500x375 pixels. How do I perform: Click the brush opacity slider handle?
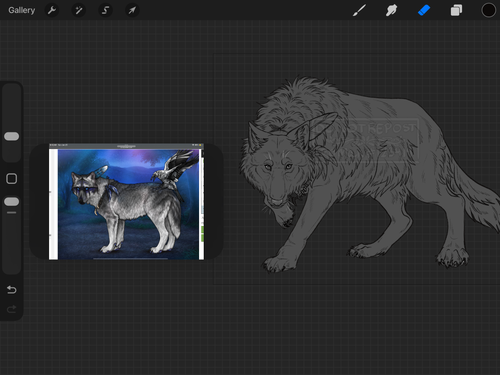[x=12, y=202]
